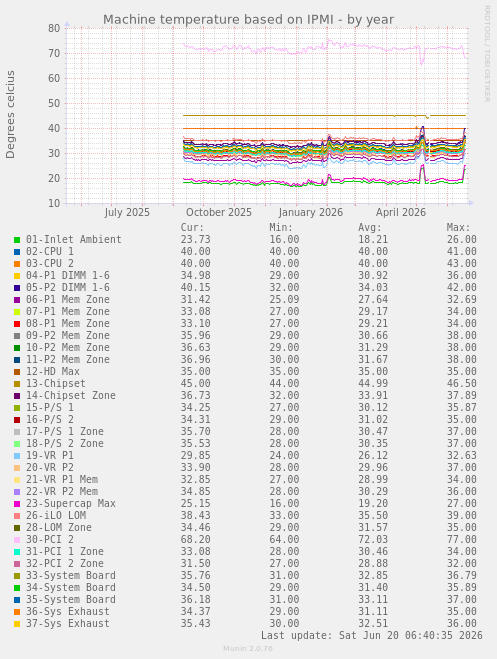The width and height of the screenshot is (497, 659).
Task: Click the '20-VR P2' legend label
Action: (50, 467)
